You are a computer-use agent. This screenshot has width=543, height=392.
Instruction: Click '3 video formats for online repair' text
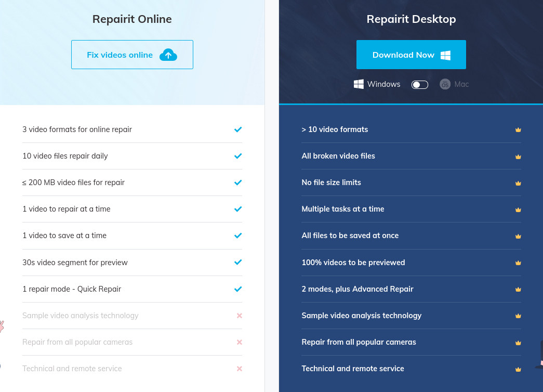[x=77, y=129]
